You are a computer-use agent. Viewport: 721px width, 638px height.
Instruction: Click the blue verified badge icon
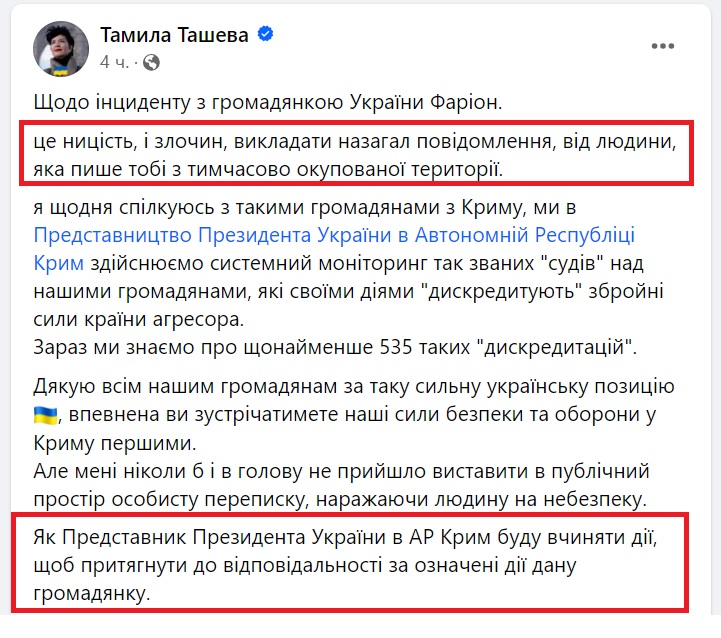pos(265,34)
